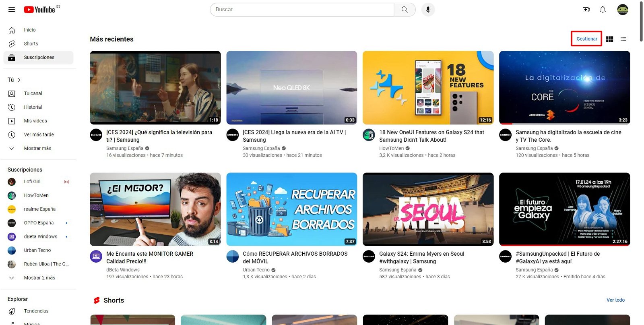Screen dimensions: 644x325
Task: Open realme España channel
Action: click(x=38, y=209)
